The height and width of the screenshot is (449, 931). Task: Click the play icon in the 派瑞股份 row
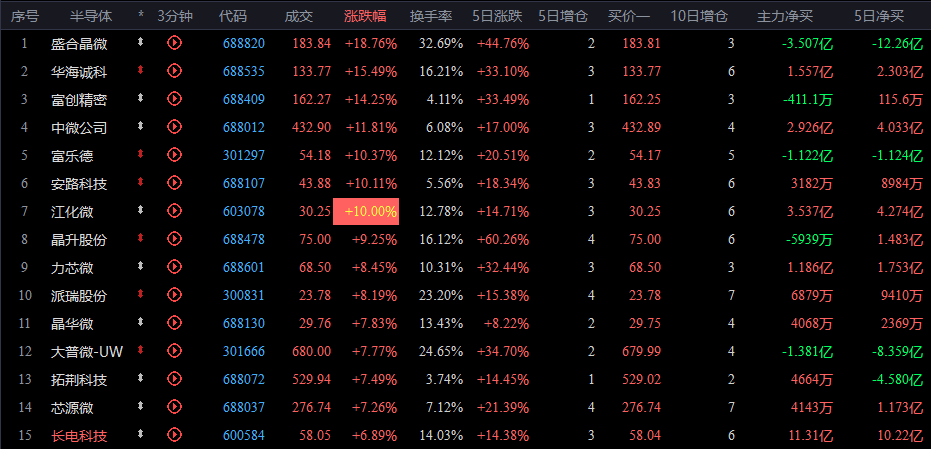point(175,295)
